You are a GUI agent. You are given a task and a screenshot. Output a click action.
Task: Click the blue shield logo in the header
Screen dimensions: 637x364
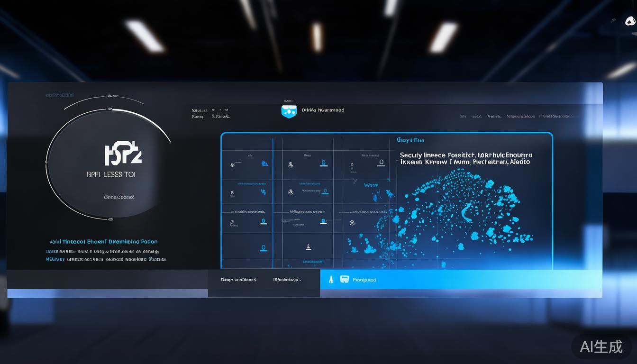pyautogui.click(x=289, y=111)
